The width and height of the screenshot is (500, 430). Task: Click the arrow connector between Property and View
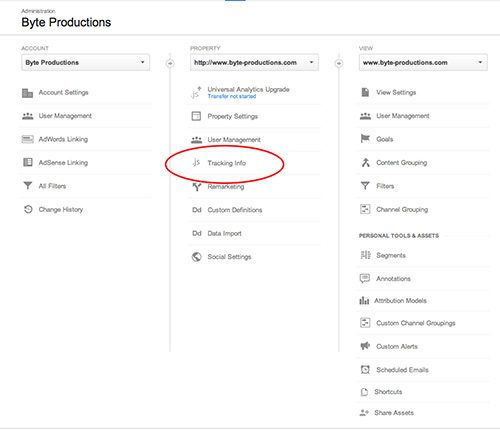point(339,63)
